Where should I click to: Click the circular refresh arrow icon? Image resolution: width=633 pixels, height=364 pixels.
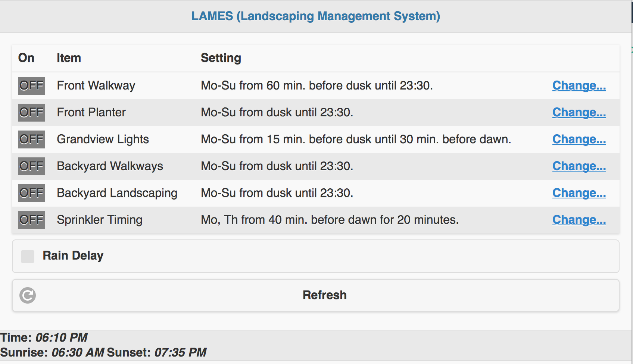click(28, 295)
